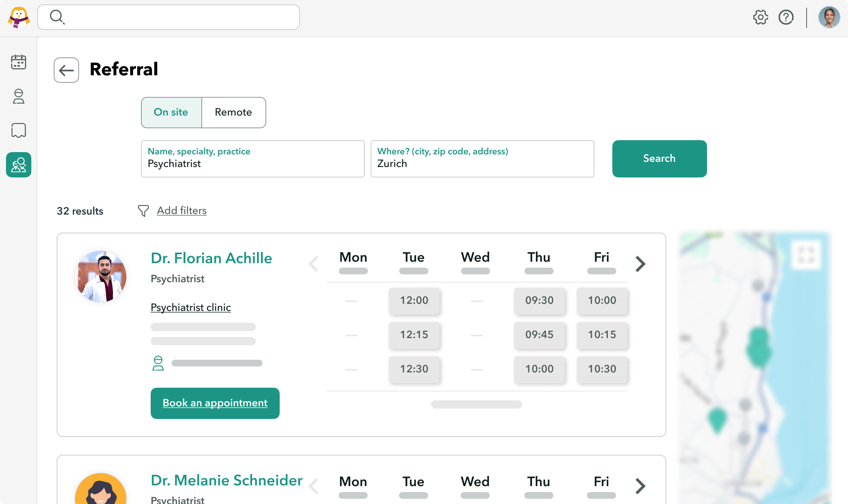Show next days for Dr. Melanie Schneider
This screenshot has height=504, width=848.
[640, 486]
